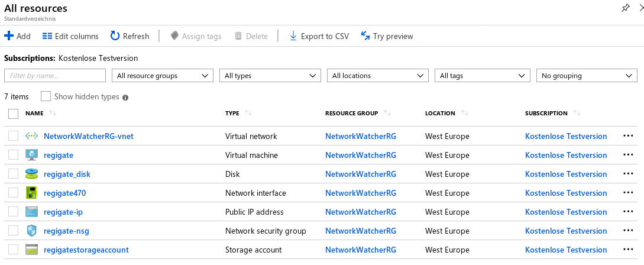Open the regigate470 network interface
Screen dimensions: 644x265
(x=65, y=193)
